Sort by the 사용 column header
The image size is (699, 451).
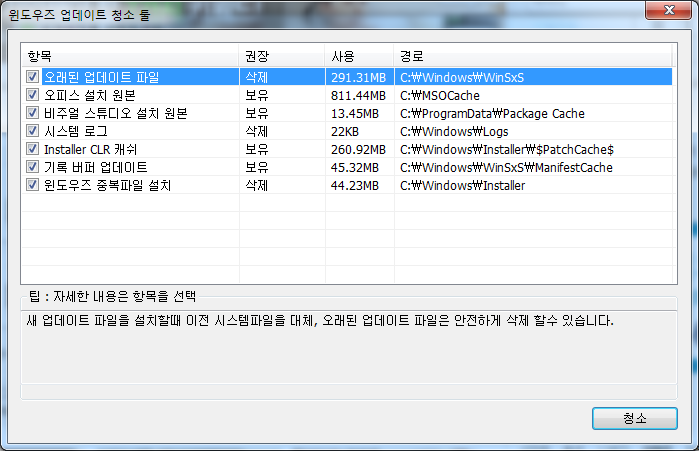(x=359, y=56)
